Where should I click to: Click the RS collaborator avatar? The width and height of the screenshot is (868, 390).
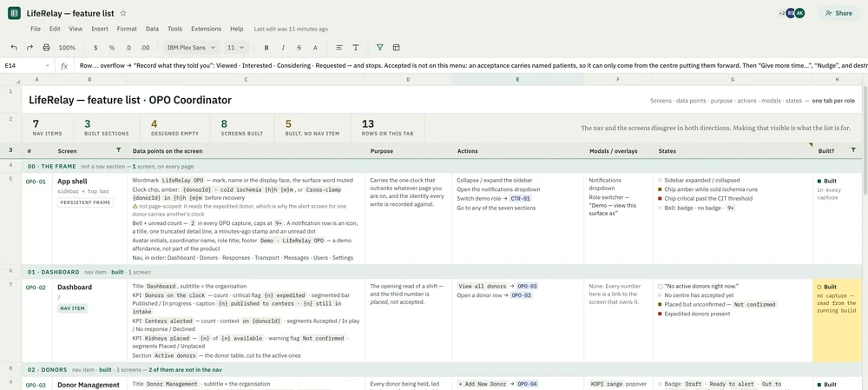click(791, 13)
